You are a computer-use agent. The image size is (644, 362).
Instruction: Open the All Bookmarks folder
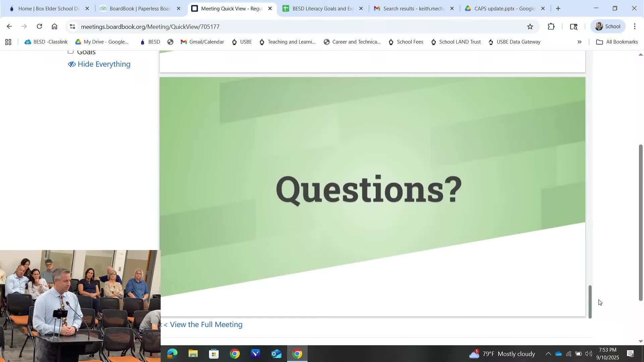[617, 42]
